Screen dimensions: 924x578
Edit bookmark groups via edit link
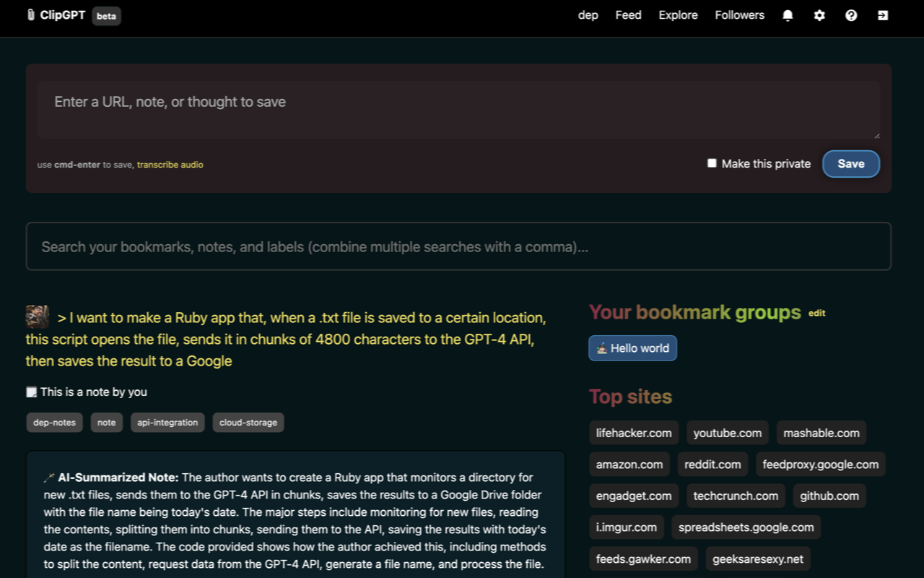(x=816, y=313)
